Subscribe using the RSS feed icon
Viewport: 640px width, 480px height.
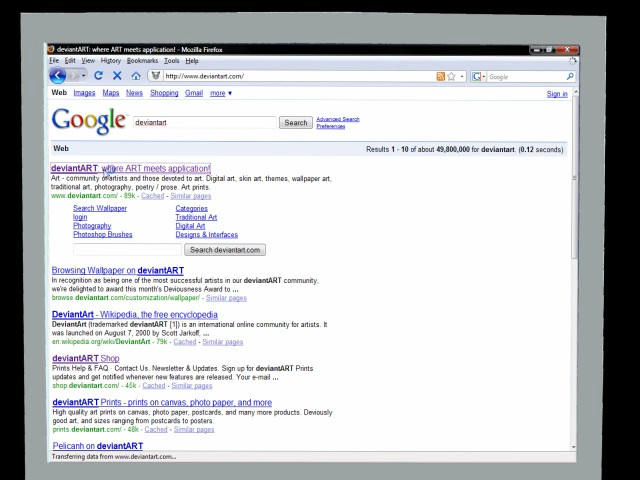440,76
